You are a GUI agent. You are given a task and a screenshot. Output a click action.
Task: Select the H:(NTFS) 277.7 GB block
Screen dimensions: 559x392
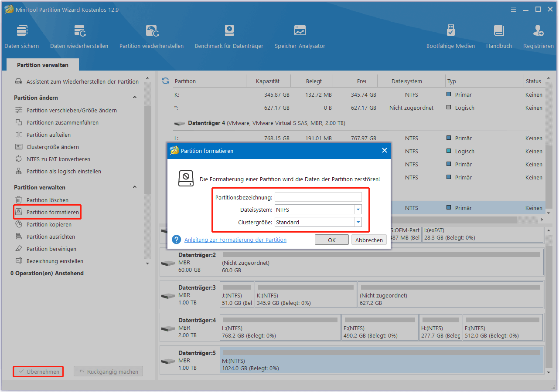pos(440,327)
